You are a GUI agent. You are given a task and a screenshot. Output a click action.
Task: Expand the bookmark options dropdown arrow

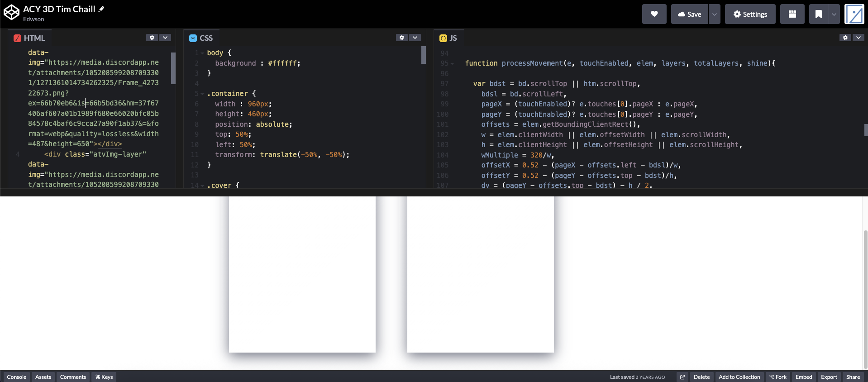coord(834,14)
